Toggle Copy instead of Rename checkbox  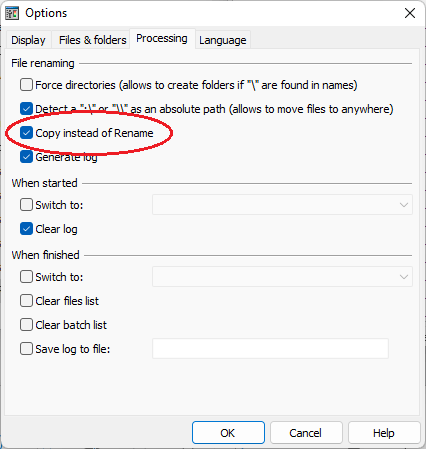point(26,133)
